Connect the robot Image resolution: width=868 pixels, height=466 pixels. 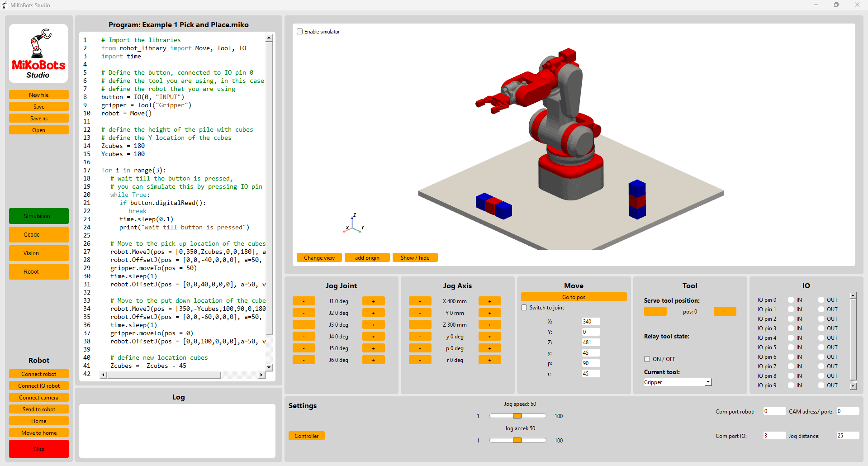pos(38,374)
